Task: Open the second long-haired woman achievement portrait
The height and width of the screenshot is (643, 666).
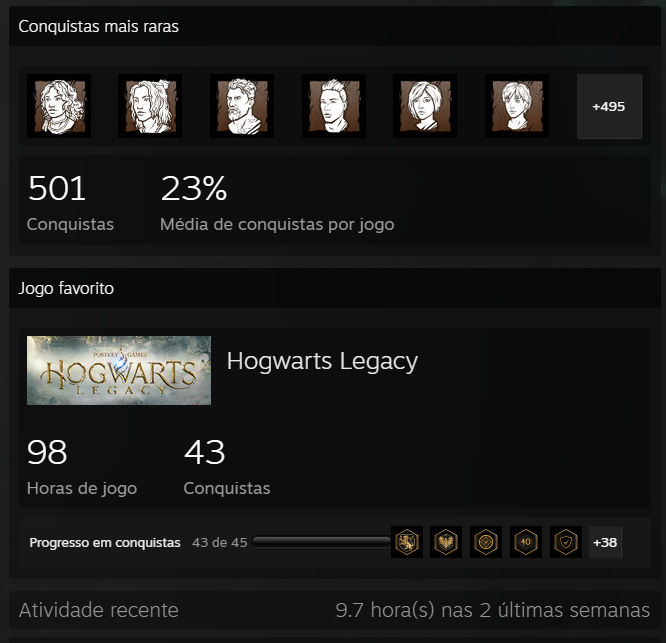Action: click(150, 106)
